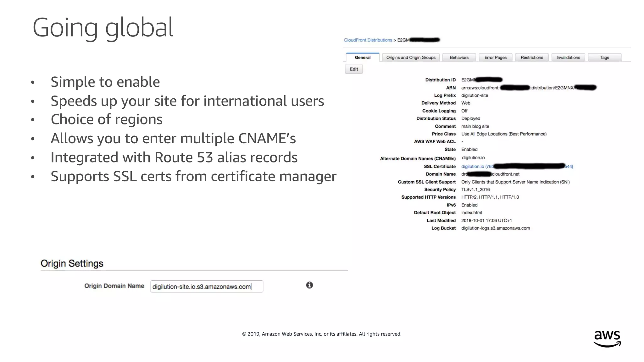The height and width of the screenshot is (362, 644).
Task: Click Price Class value Use All Edge Locations
Action: tap(504, 134)
